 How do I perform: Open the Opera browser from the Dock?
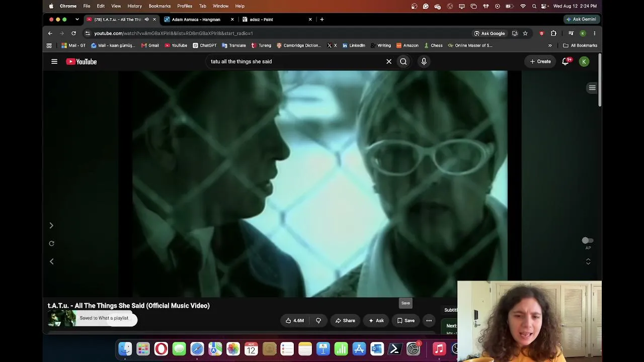[x=161, y=349]
